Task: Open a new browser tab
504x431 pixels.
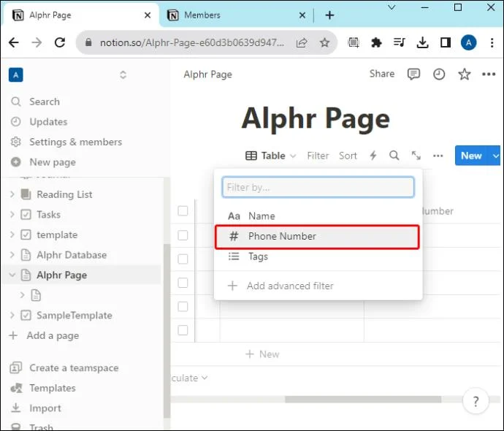Action: coord(329,15)
